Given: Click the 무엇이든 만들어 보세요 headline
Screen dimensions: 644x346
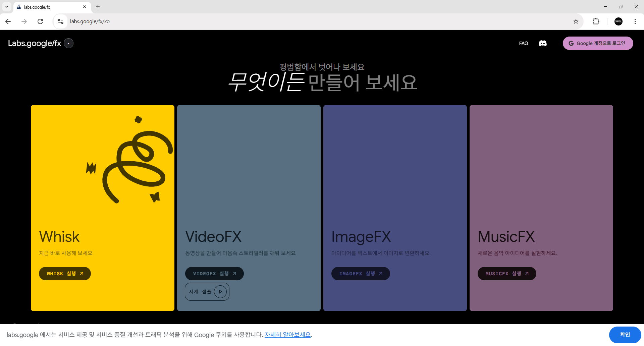Looking at the screenshot, I should 322,82.
